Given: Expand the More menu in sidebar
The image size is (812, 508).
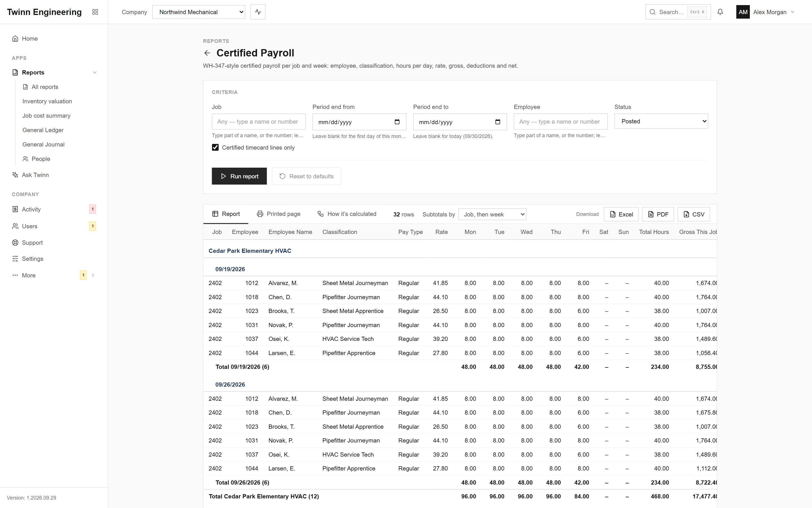Looking at the screenshot, I should coord(54,275).
